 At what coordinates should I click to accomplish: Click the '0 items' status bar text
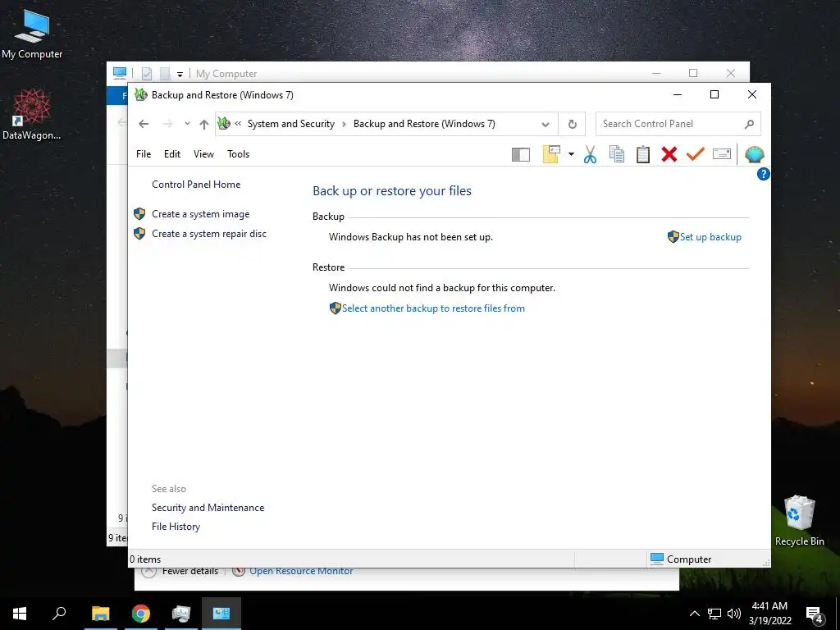click(x=145, y=559)
